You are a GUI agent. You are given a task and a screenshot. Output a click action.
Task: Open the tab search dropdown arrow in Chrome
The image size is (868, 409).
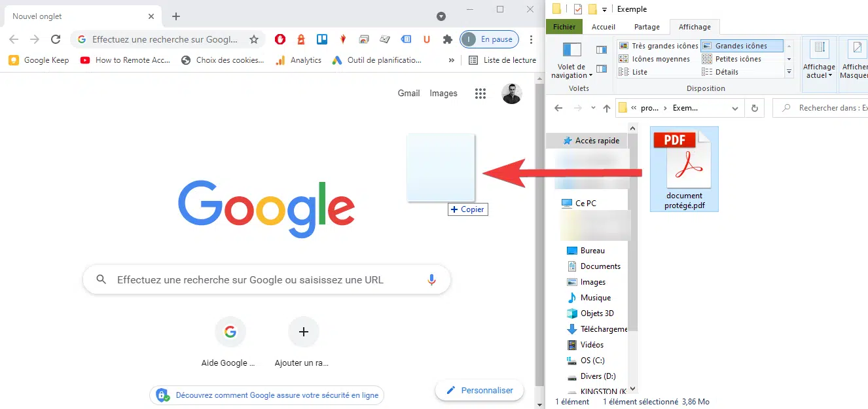[x=441, y=16]
